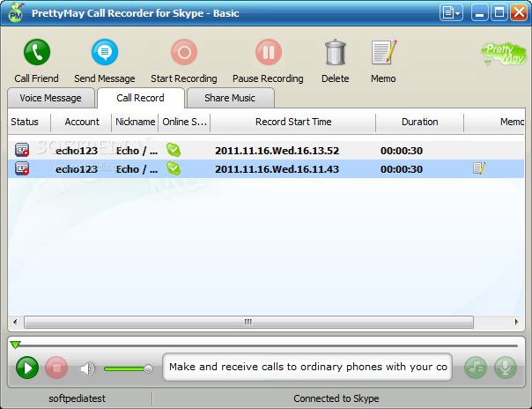The image size is (532, 409).
Task: Click the volume slider knob
Action: pos(148,368)
